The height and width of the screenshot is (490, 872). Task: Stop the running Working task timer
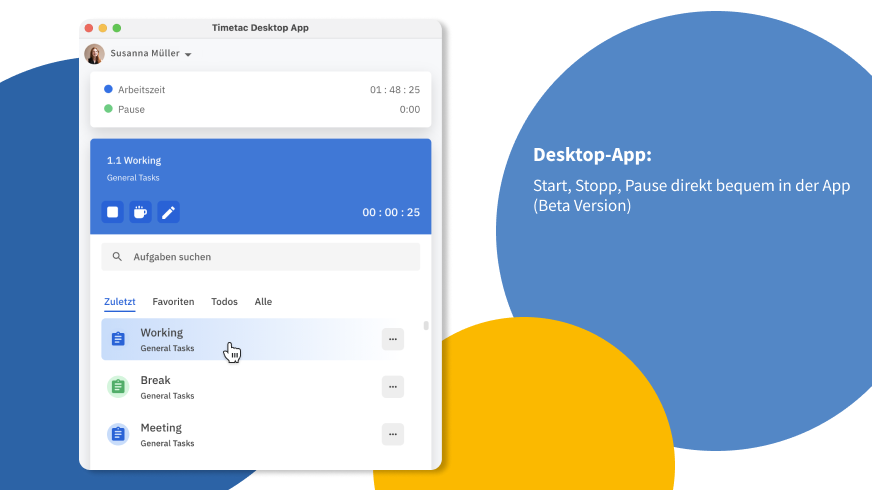tap(112, 212)
